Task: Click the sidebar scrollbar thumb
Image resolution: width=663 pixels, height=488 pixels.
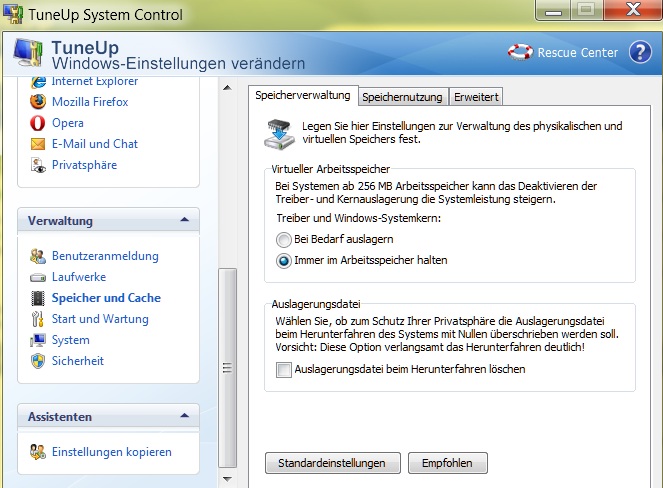Action: click(x=227, y=368)
